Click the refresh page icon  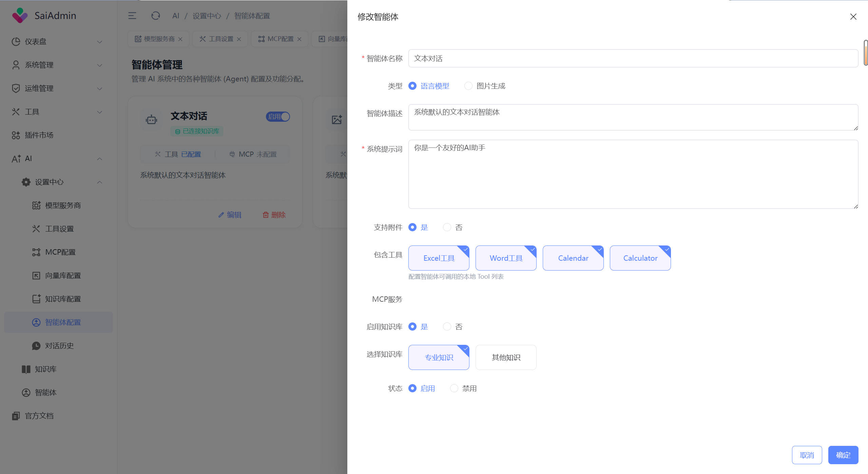click(x=155, y=16)
